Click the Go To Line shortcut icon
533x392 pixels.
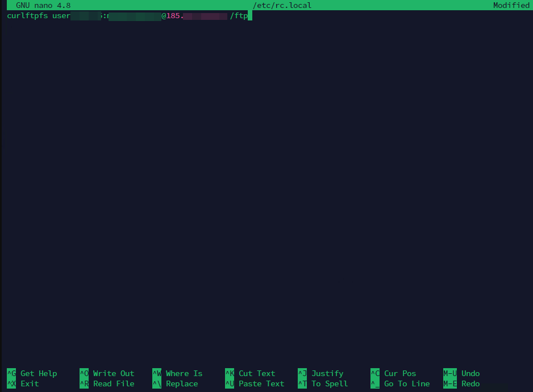click(374, 383)
